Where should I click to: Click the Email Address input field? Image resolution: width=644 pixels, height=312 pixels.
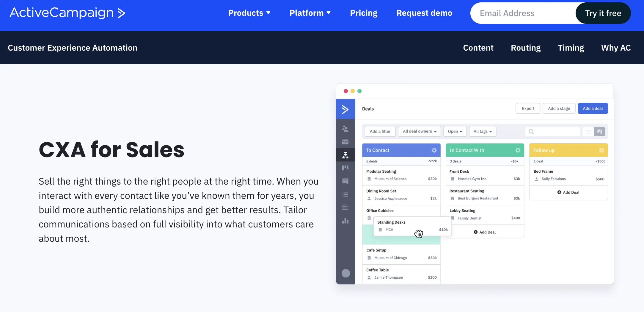pyautogui.click(x=523, y=13)
